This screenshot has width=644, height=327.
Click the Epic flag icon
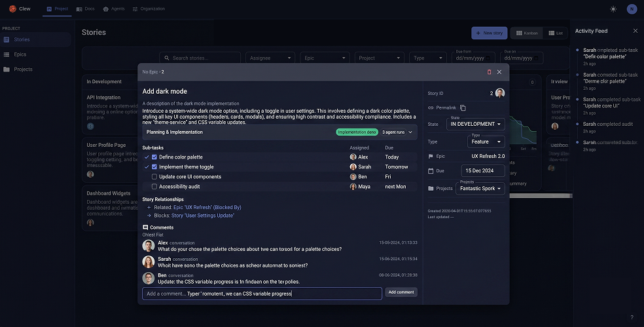[431, 157]
